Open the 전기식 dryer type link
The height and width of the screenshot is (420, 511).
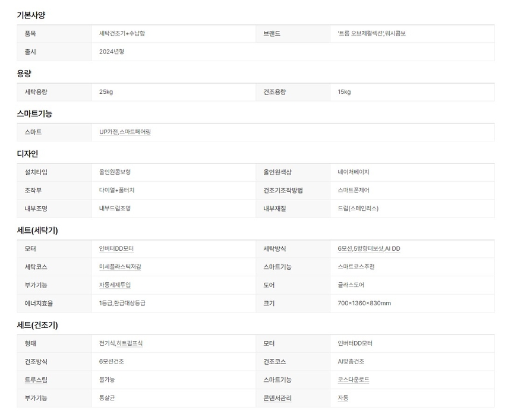coord(107,343)
